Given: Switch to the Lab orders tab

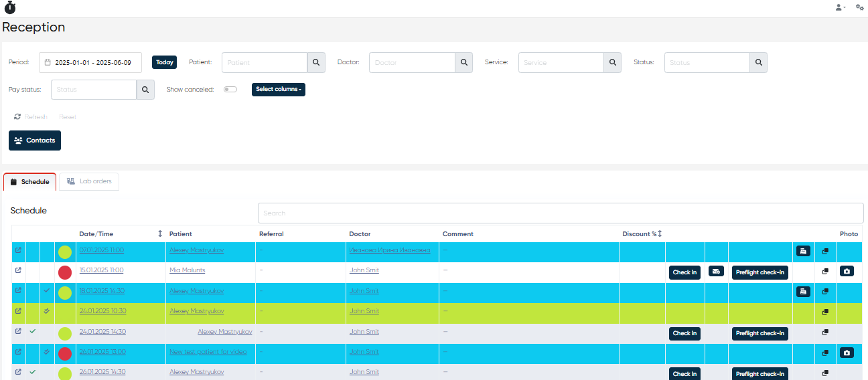Looking at the screenshot, I should coord(89,181).
